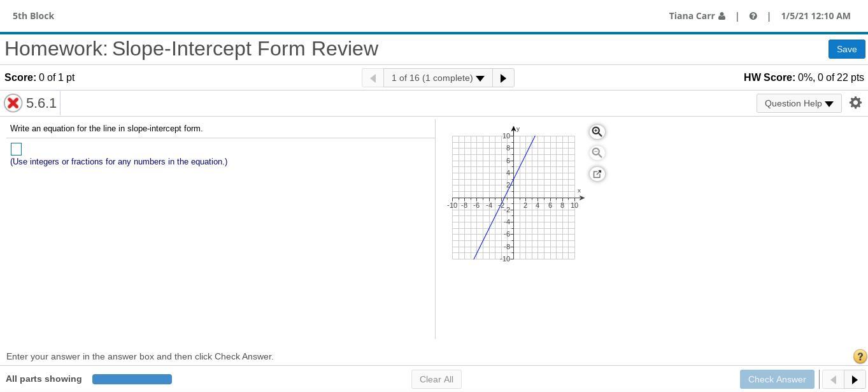The width and height of the screenshot is (868, 392).
Task: Click the Clear All button
Action: coord(436,379)
